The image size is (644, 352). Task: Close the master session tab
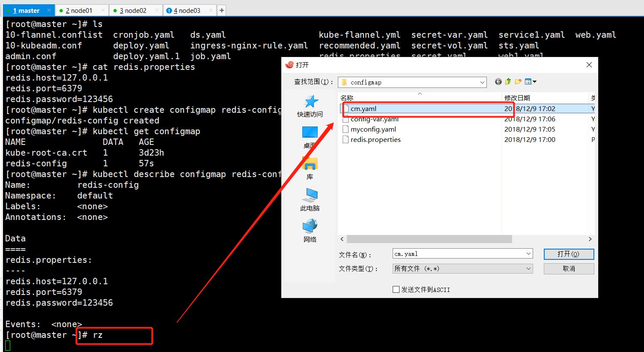(49, 10)
